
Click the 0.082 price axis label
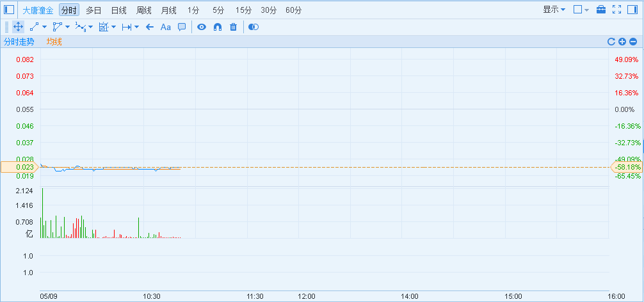click(24, 60)
